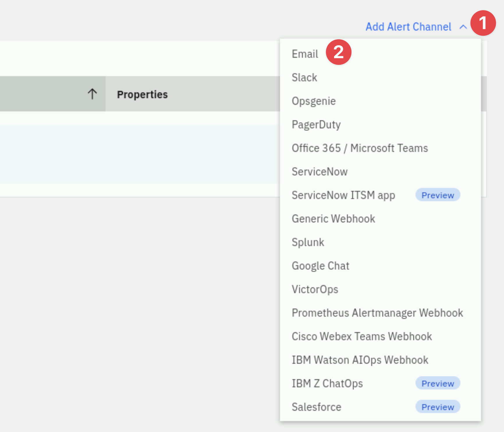Choose ServiceNow ITSM app entry
The width and height of the screenshot is (504, 432).
pos(343,195)
